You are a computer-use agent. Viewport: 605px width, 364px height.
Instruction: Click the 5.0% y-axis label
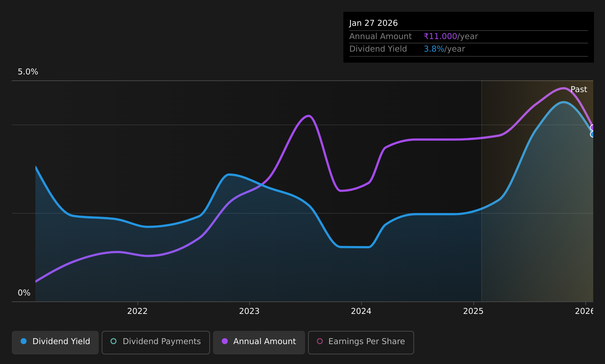pyautogui.click(x=28, y=72)
